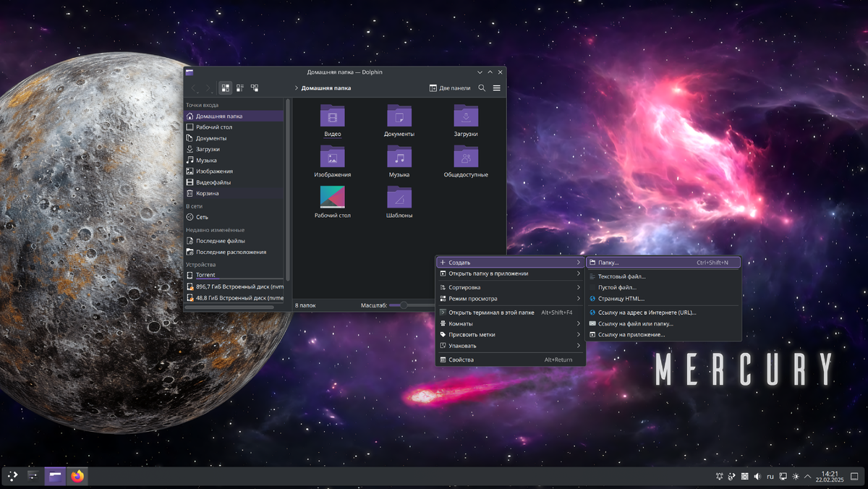
Task: Open the notifications bell in tray
Action: coord(720,477)
